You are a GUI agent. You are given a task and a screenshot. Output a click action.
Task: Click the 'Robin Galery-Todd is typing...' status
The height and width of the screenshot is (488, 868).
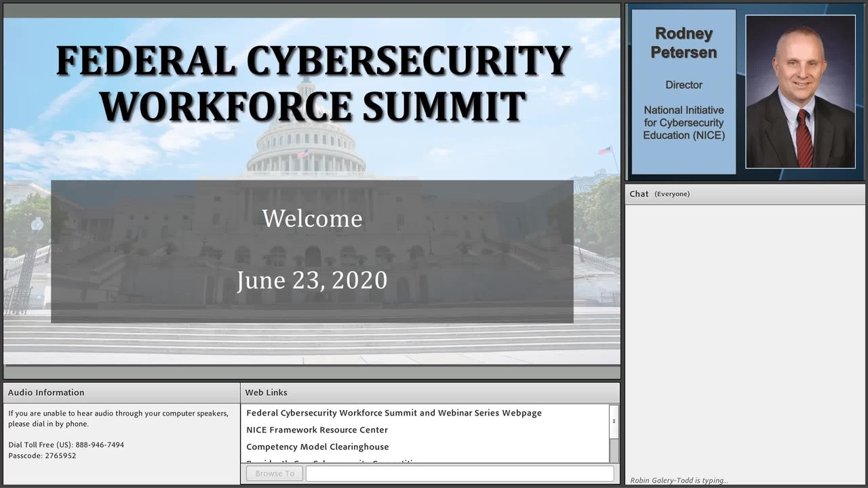coord(679,481)
